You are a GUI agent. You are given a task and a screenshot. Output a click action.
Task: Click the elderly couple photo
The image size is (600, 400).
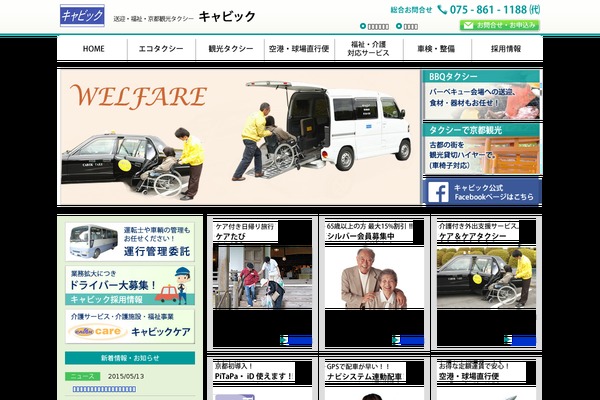pyautogui.click(x=374, y=278)
